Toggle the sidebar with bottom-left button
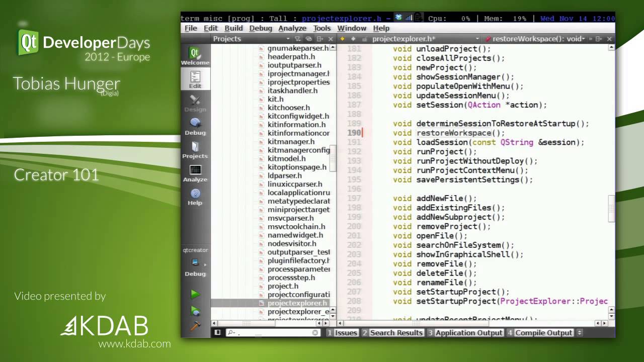 click(217, 332)
